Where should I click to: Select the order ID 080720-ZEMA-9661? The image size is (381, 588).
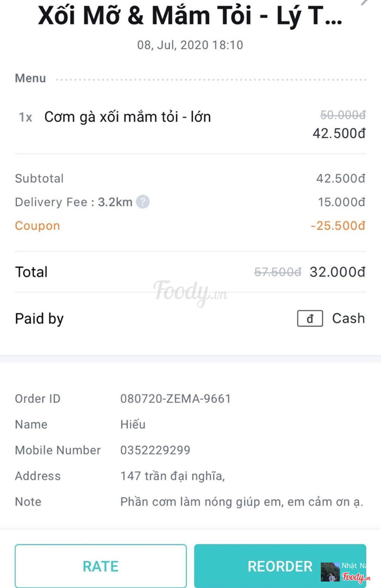pos(175,399)
